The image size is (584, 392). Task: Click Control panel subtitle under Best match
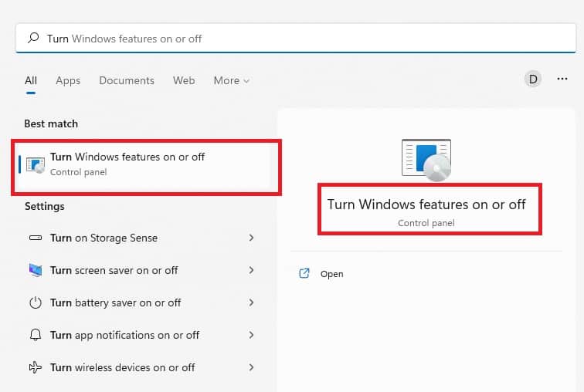(79, 172)
